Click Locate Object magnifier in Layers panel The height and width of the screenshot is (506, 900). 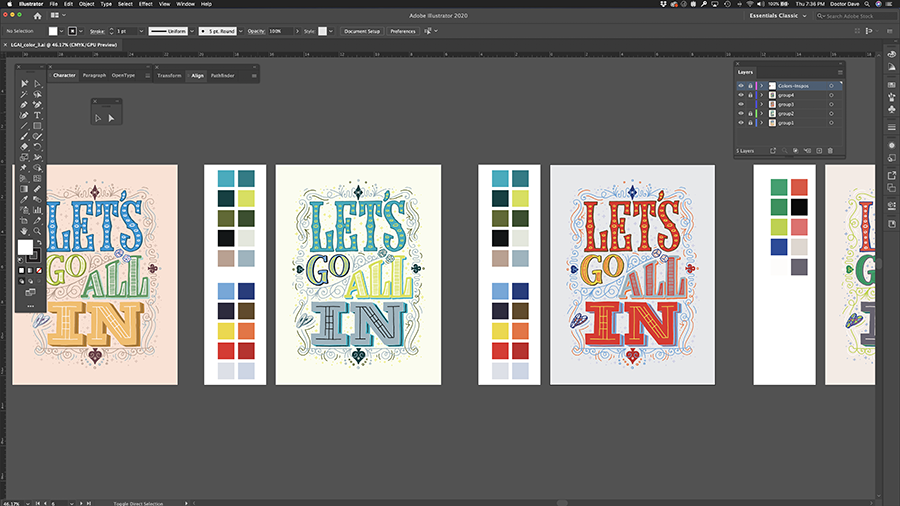click(784, 151)
